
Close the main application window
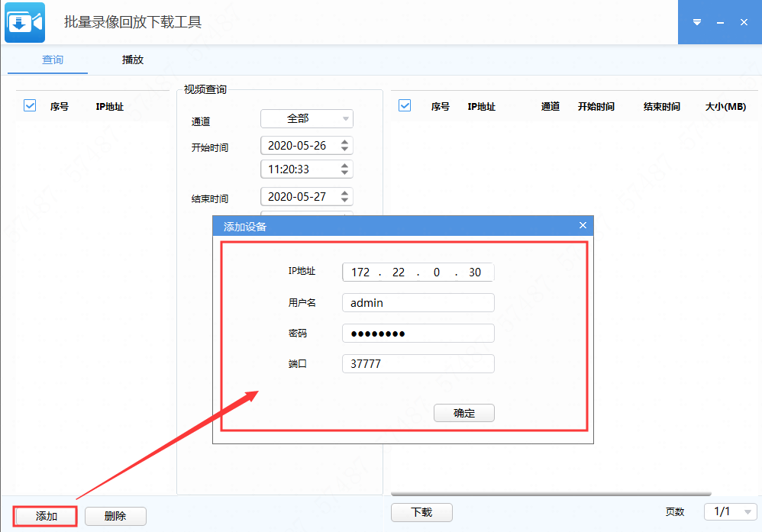pos(744,22)
